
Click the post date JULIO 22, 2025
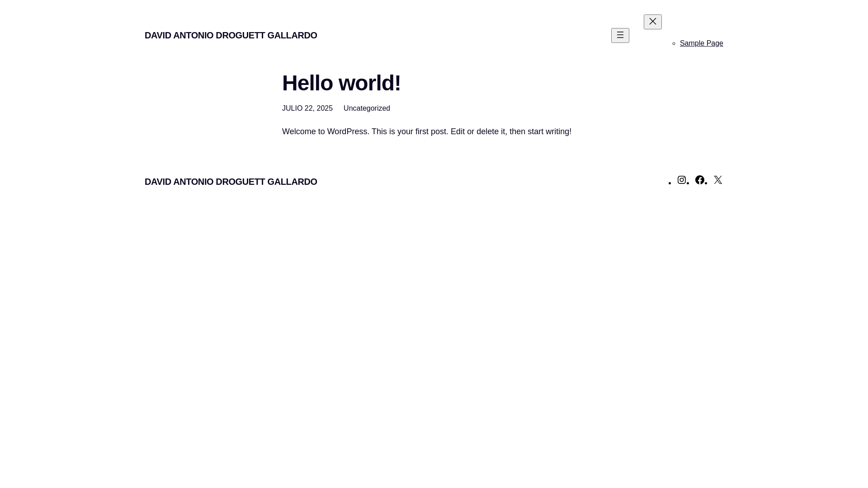tap(307, 108)
